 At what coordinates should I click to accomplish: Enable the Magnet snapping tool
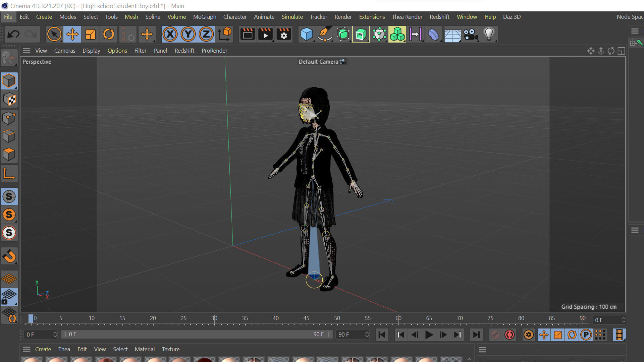[x=9, y=256]
